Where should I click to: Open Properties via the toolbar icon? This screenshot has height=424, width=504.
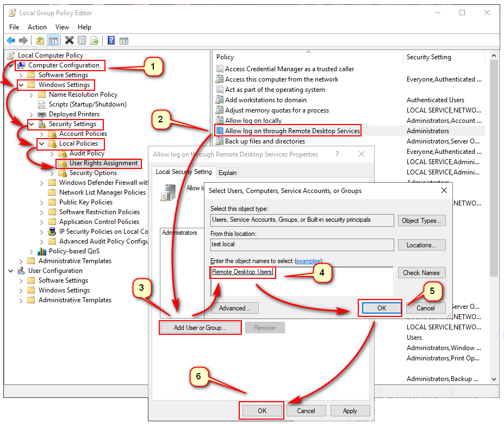(x=82, y=40)
